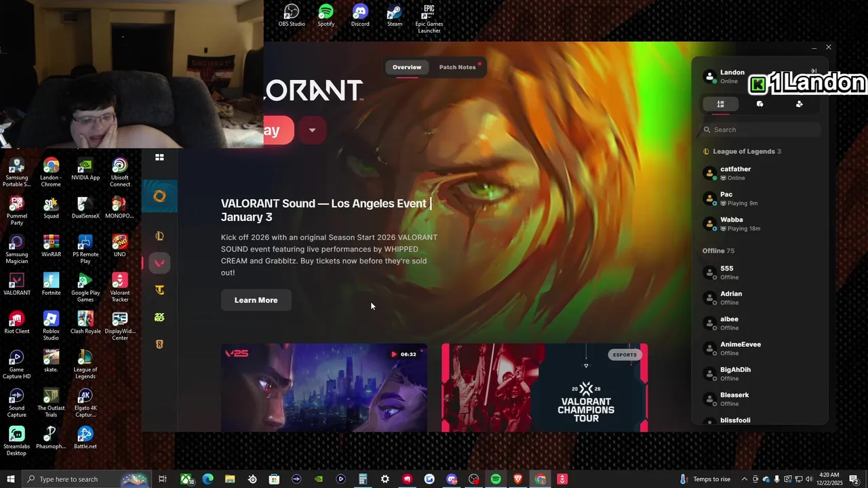868x488 pixels.
Task: Click the taskbar search box
Action: point(87,479)
